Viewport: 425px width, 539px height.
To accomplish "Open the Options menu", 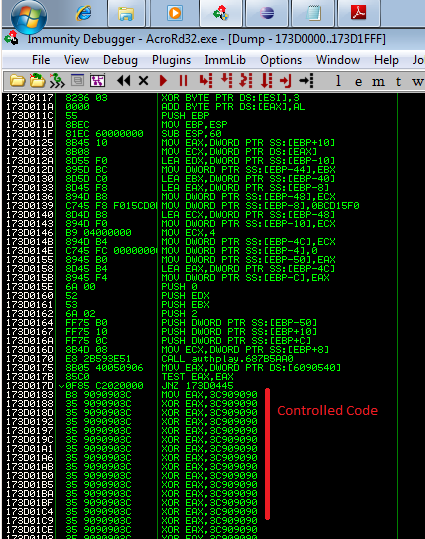I will (x=281, y=60).
